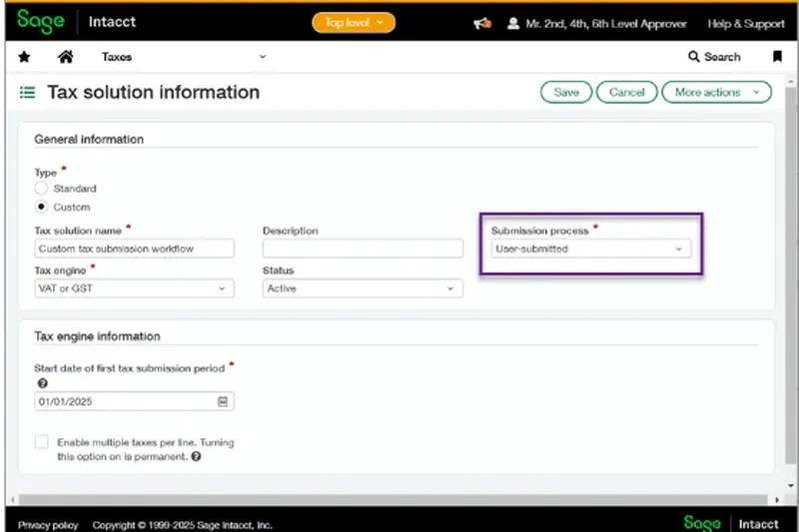Image resolution: width=799 pixels, height=532 pixels.
Task: Click the vertical scrollbar
Action: [x=790, y=274]
